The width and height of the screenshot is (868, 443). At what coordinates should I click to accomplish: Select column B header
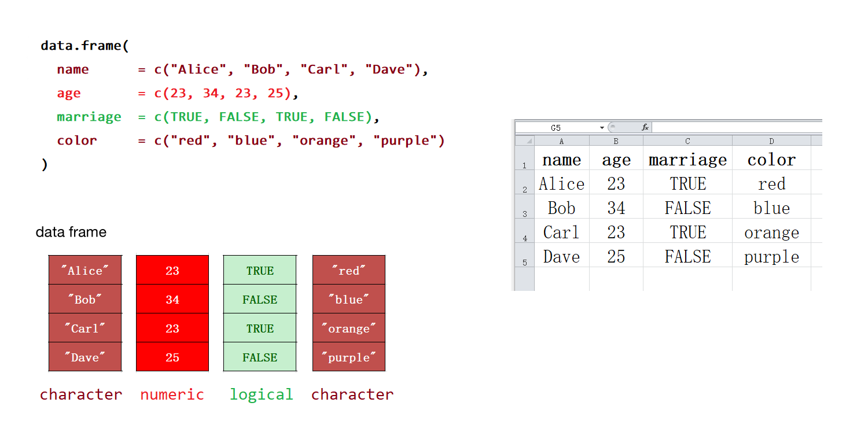(x=616, y=141)
